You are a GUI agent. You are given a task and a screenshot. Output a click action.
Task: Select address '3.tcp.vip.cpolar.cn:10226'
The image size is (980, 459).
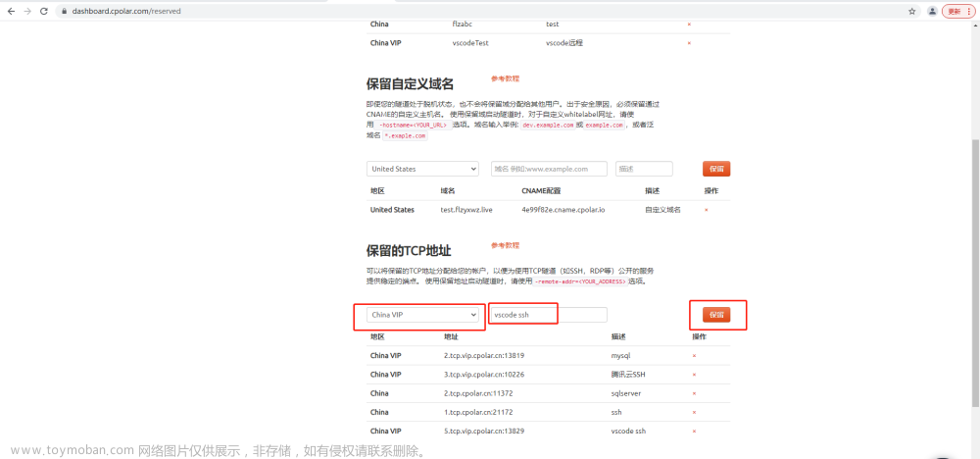click(x=484, y=375)
